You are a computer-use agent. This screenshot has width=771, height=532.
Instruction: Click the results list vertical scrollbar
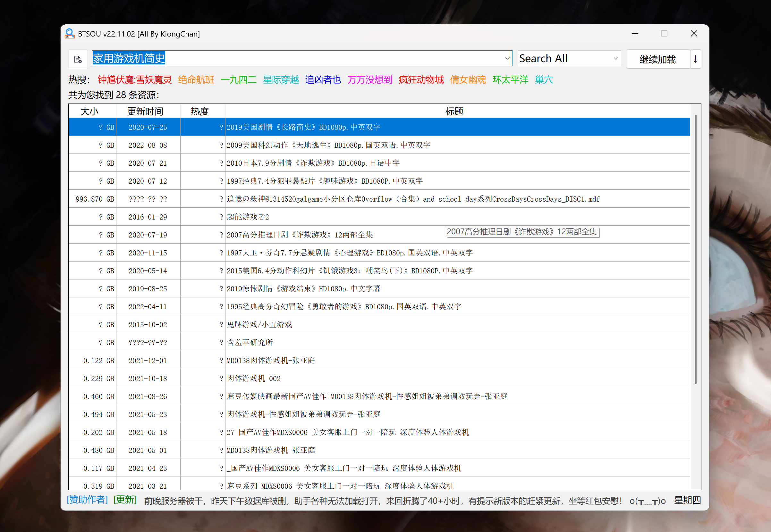pos(695,249)
